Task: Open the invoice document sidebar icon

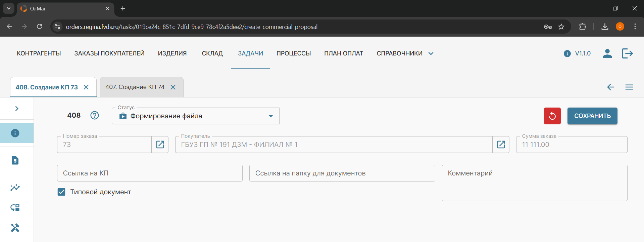Action: click(x=15, y=160)
